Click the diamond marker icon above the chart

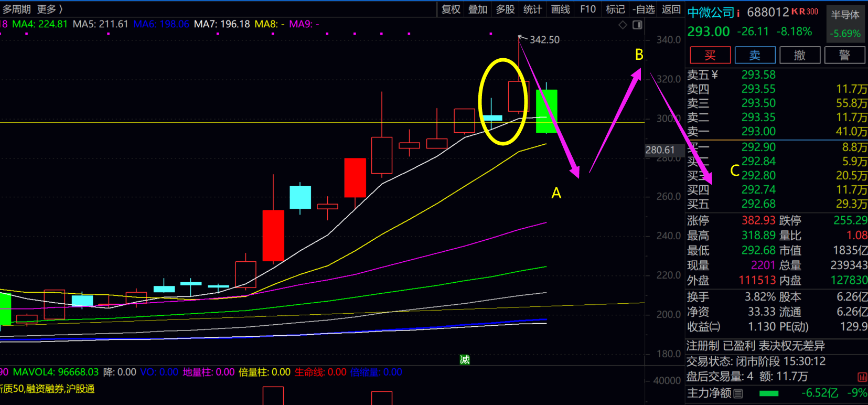click(623, 25)
